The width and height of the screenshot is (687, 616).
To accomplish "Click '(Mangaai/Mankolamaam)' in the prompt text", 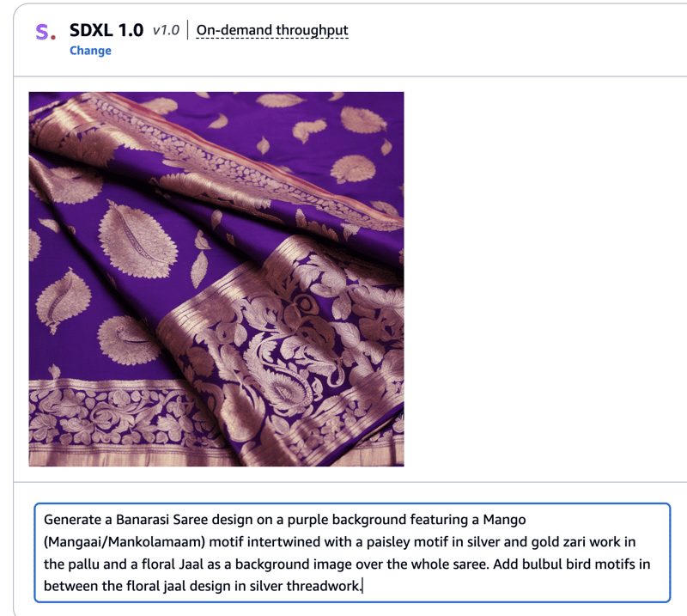I will point(125,542).
